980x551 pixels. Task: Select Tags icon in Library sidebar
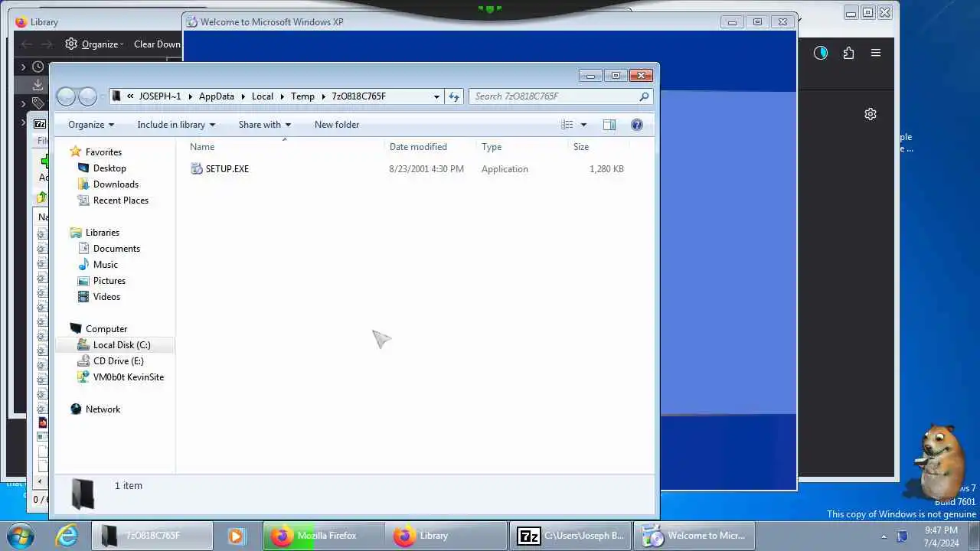[x=38, y=103]
